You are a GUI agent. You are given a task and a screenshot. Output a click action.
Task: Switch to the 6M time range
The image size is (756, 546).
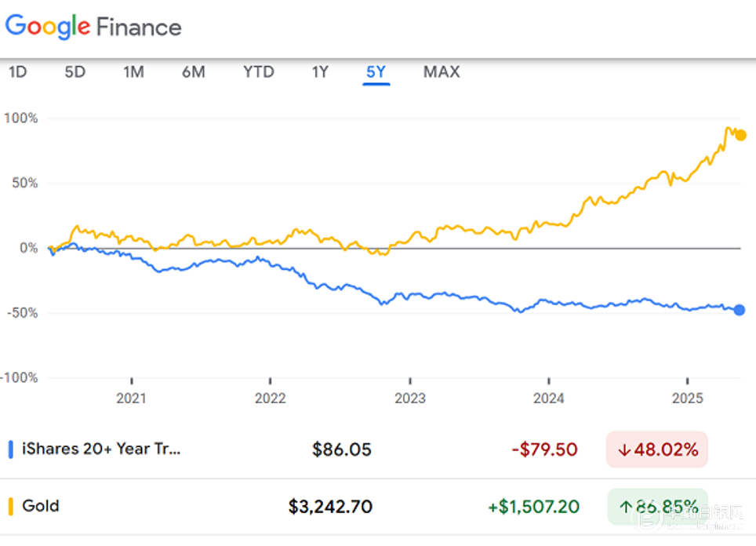[x=194, y=72]
